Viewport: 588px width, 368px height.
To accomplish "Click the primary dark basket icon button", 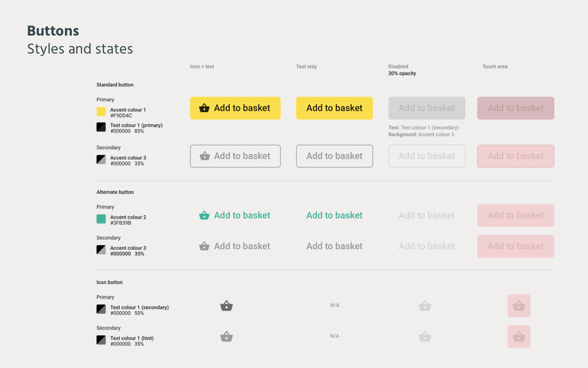I will click(227, 306).
